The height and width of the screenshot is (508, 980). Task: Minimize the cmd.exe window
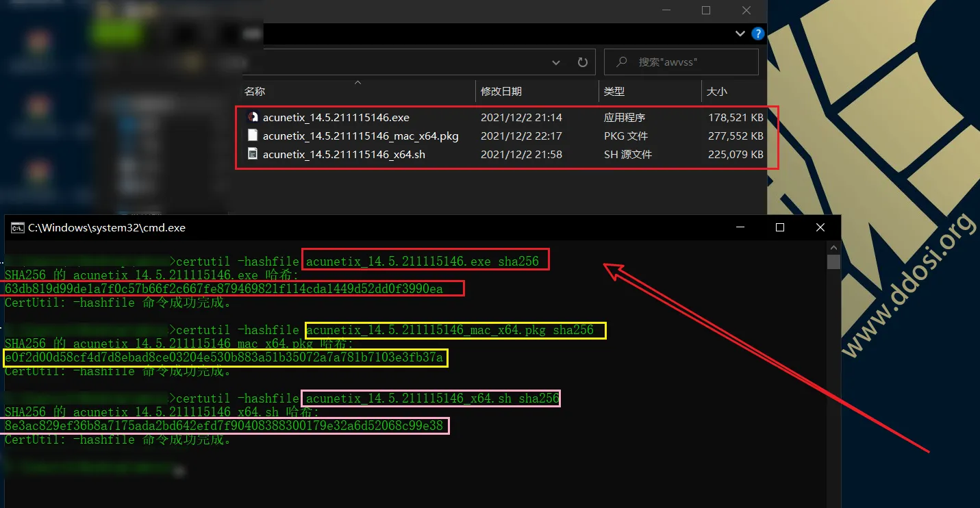tap(740, 227)
